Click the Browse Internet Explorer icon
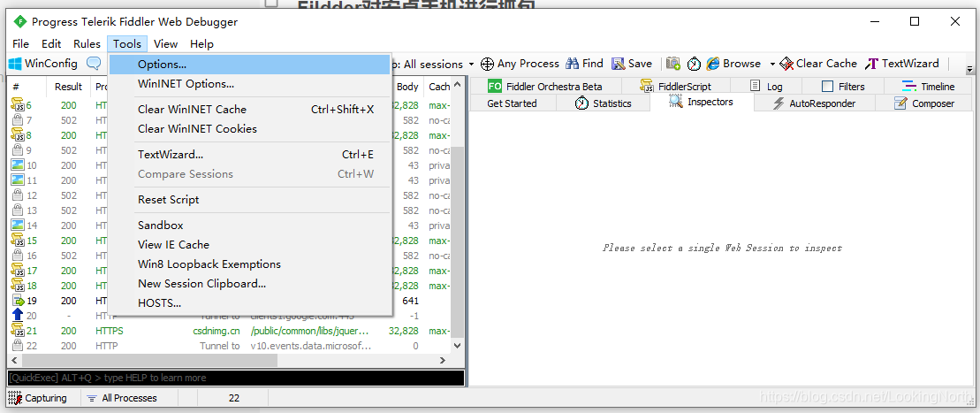 click(713, 64)
